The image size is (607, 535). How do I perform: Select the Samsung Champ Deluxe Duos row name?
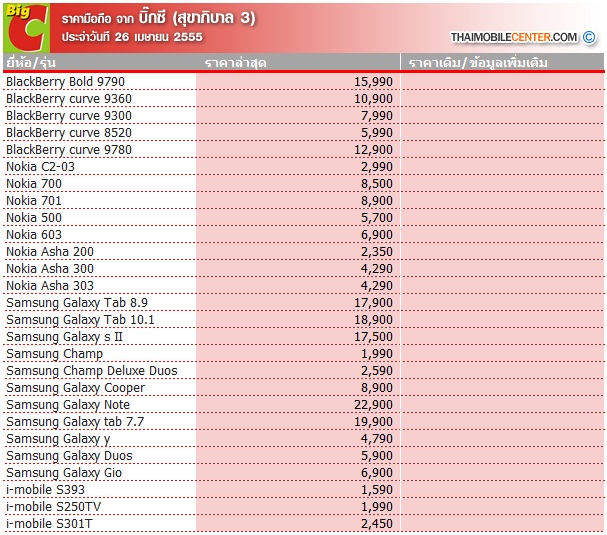tap(92, 371)
